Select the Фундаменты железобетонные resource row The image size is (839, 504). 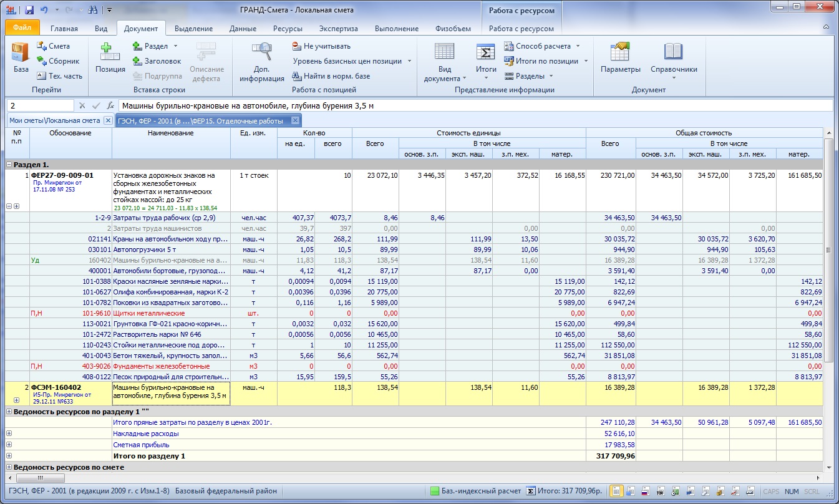414,366
